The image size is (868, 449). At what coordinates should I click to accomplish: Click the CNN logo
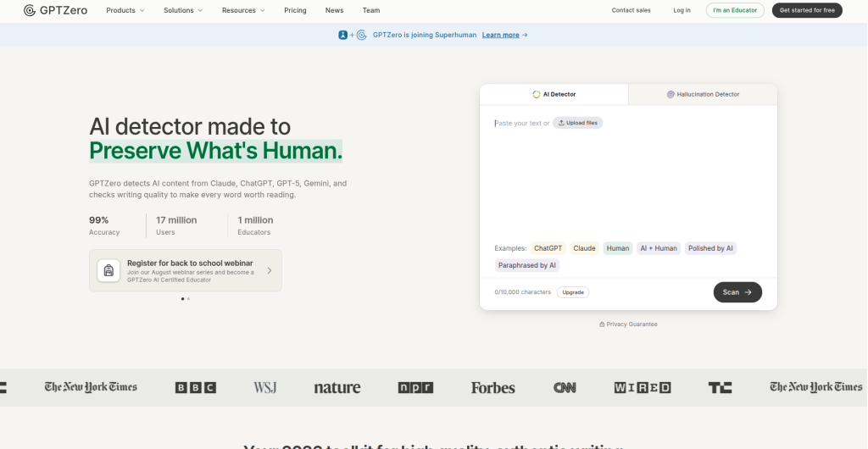[x=565, y=388]
